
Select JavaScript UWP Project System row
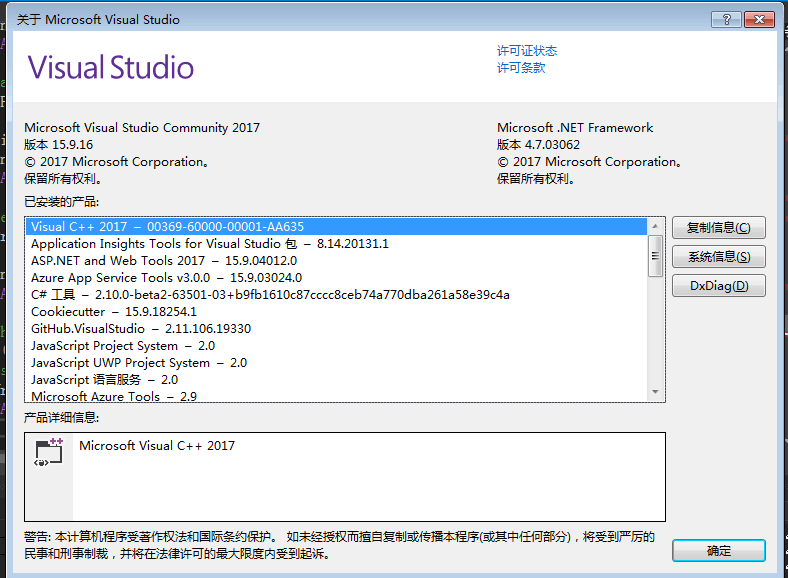point(336,363)
